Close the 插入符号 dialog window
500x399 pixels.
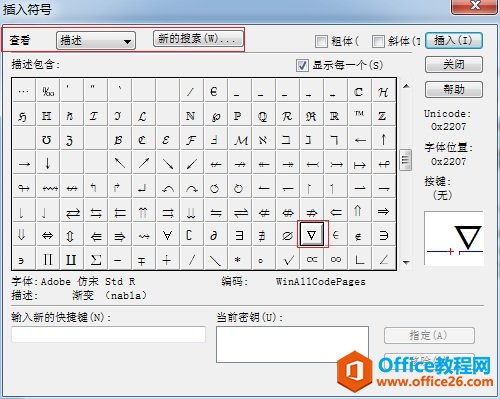474,6
